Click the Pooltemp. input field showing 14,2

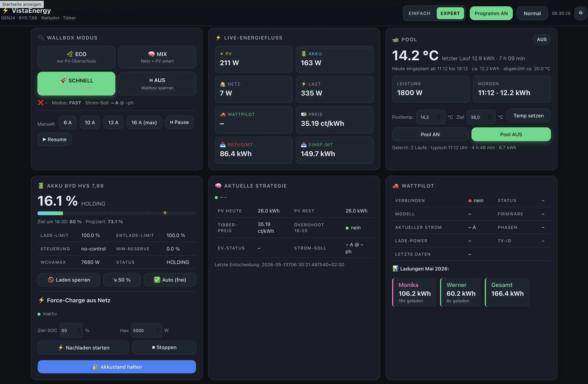(431, 117)
